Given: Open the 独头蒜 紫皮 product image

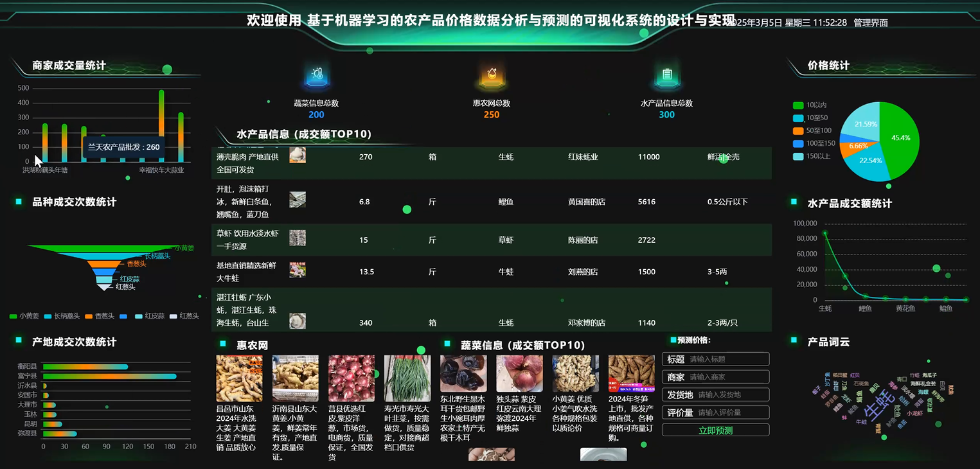Looking at the screenshot, I should (x=519, y=373).
